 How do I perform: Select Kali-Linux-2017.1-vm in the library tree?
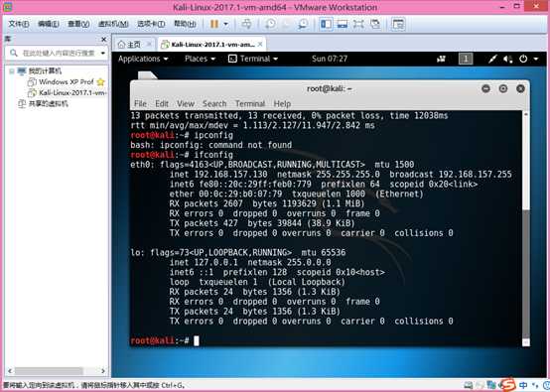[x=71, y=93]
